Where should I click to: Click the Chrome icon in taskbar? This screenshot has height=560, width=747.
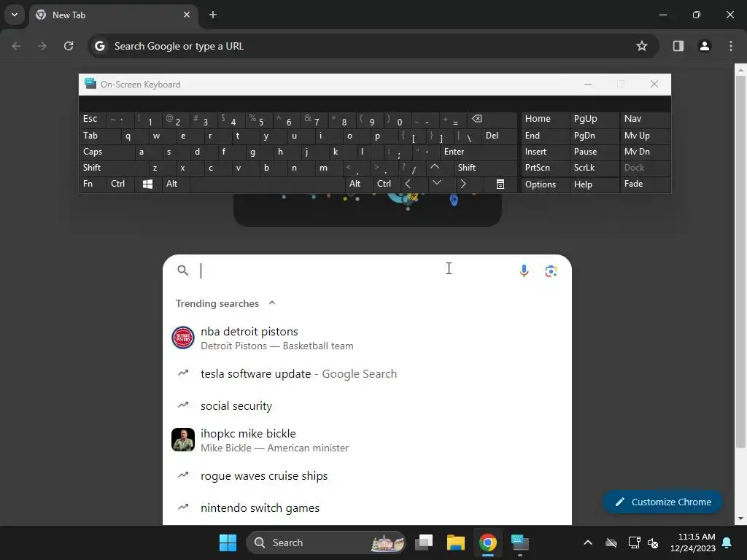pos(488,542)
